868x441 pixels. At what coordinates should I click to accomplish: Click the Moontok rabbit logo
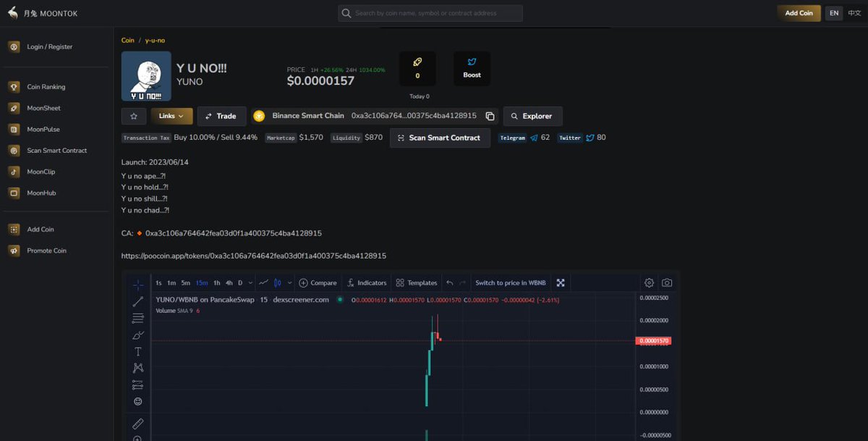click(x=13, y=12)
